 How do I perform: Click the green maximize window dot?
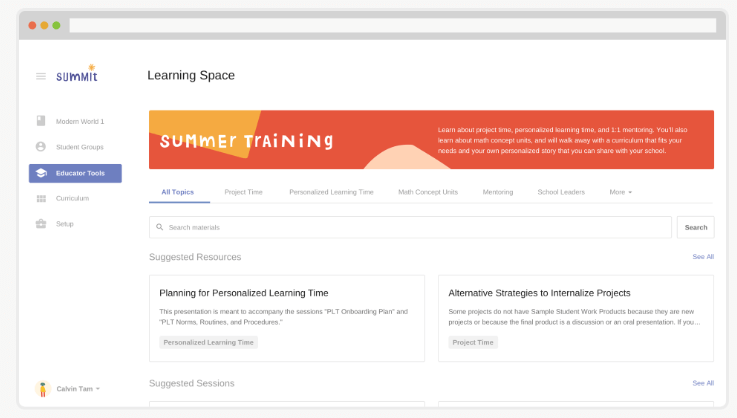pyautogui.click(x=56, y=25)
